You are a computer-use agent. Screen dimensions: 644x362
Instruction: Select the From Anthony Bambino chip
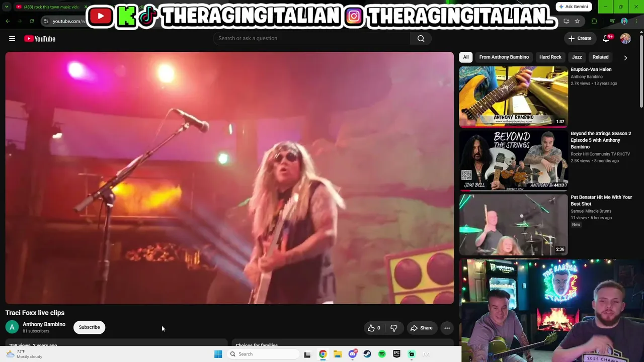pos(504,57)
